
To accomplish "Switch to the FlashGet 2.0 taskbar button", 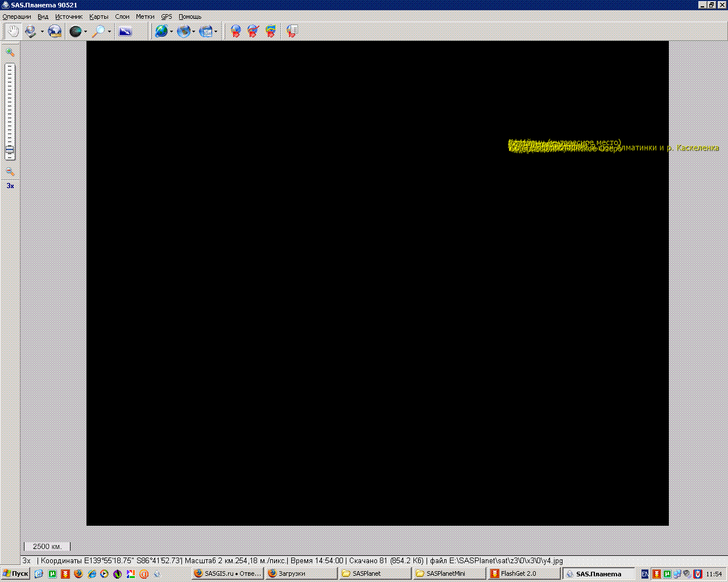I will point(523,573).
